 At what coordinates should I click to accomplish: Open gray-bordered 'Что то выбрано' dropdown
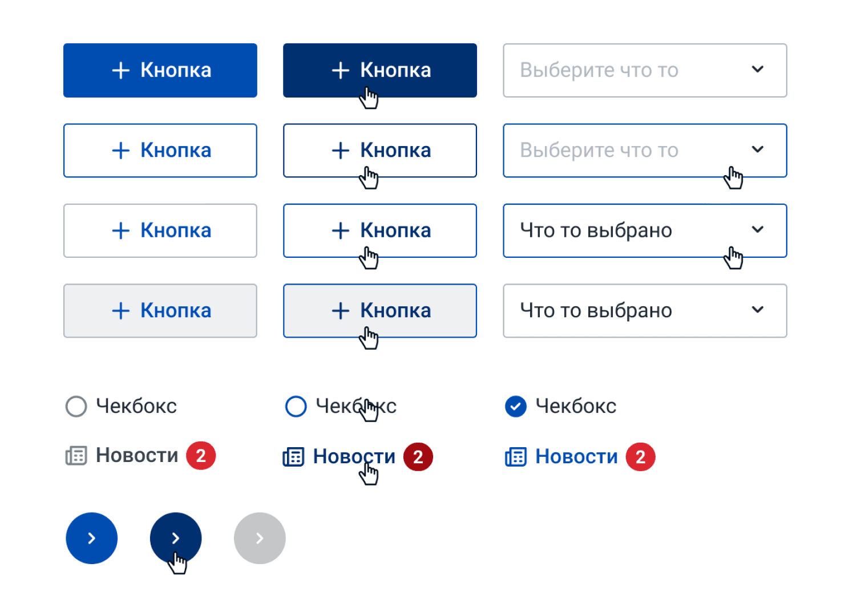tap(645, 311)
